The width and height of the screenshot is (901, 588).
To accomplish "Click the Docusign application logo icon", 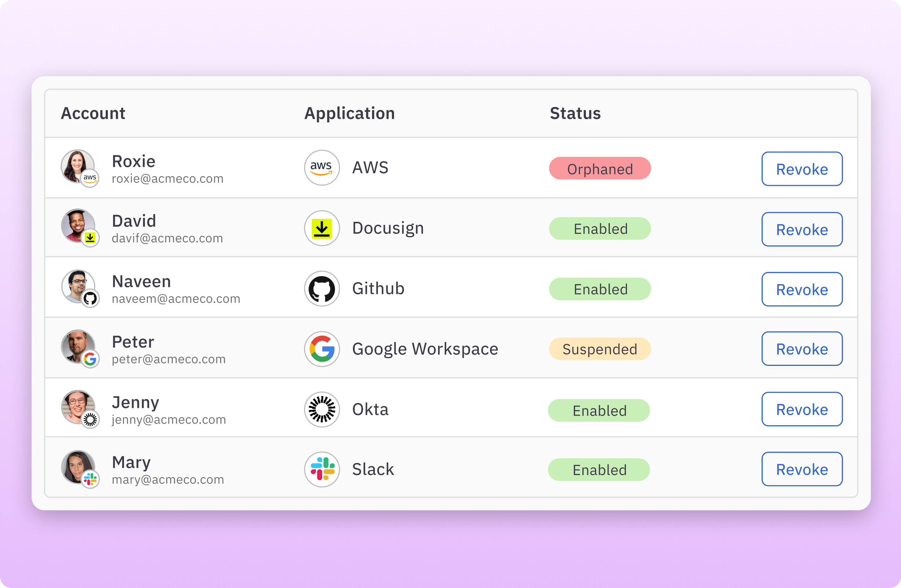I will tap(321, 228).
